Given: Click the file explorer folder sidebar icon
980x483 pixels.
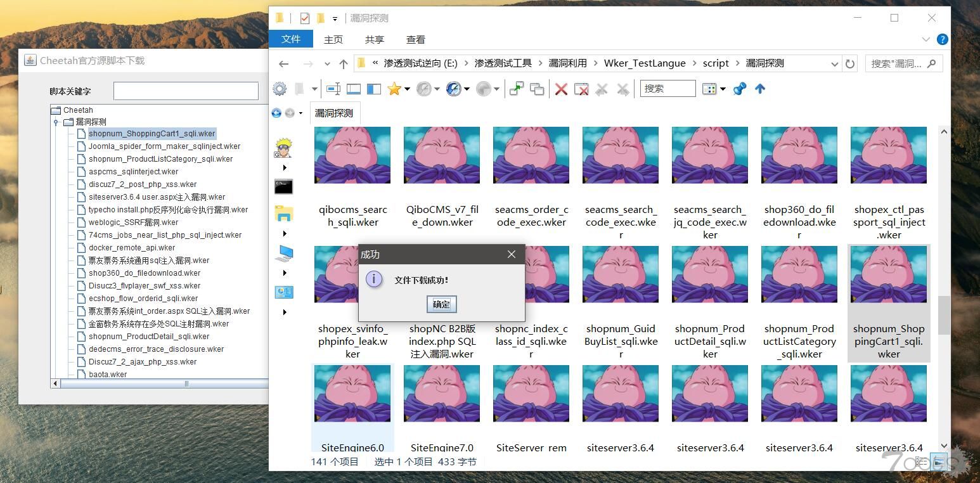Looking at the screenshot, I should coord(283,213).
